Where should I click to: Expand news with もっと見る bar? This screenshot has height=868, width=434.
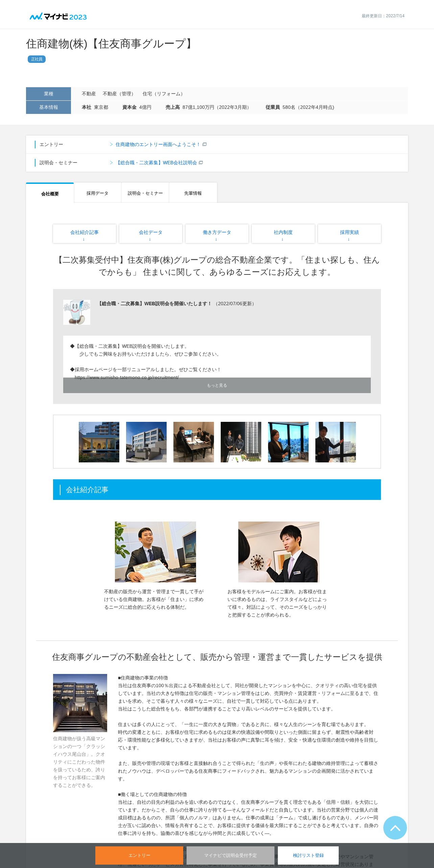tap(217, 385)
